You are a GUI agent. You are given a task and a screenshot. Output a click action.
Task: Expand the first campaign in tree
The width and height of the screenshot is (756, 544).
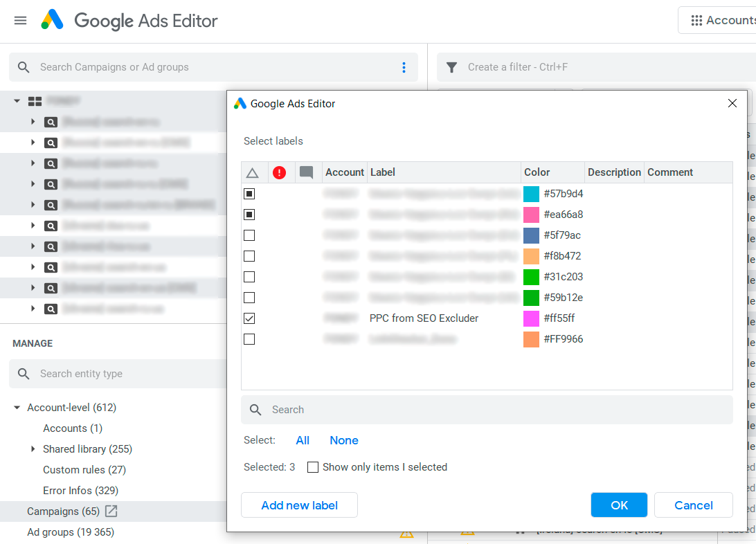click(33, 121)
